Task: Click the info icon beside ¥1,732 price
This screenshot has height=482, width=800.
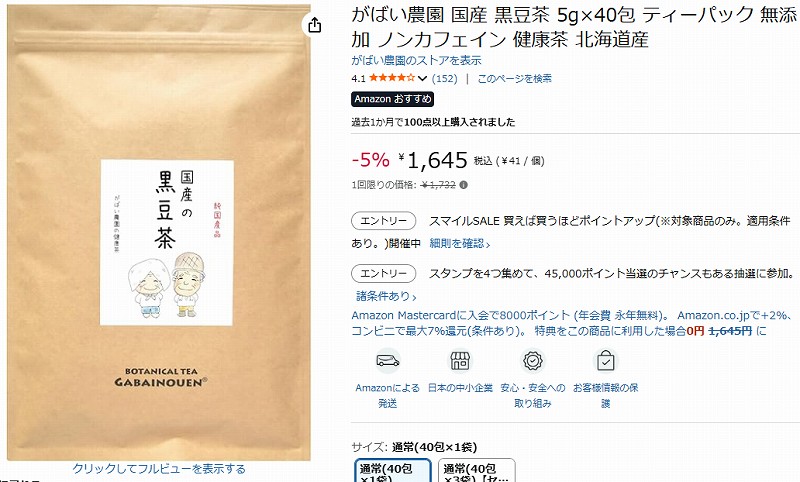Action: (463, 185)
